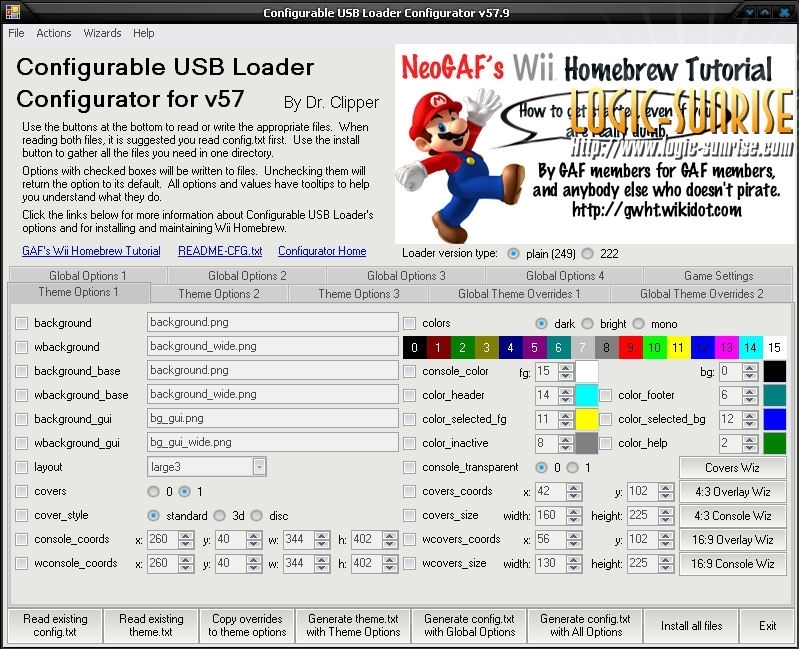Image resolution: width=799 pixels, height=649 pixels.
Task: Click the background_wide.png field for wbackground_base
Action: click(x=273, y=394)
